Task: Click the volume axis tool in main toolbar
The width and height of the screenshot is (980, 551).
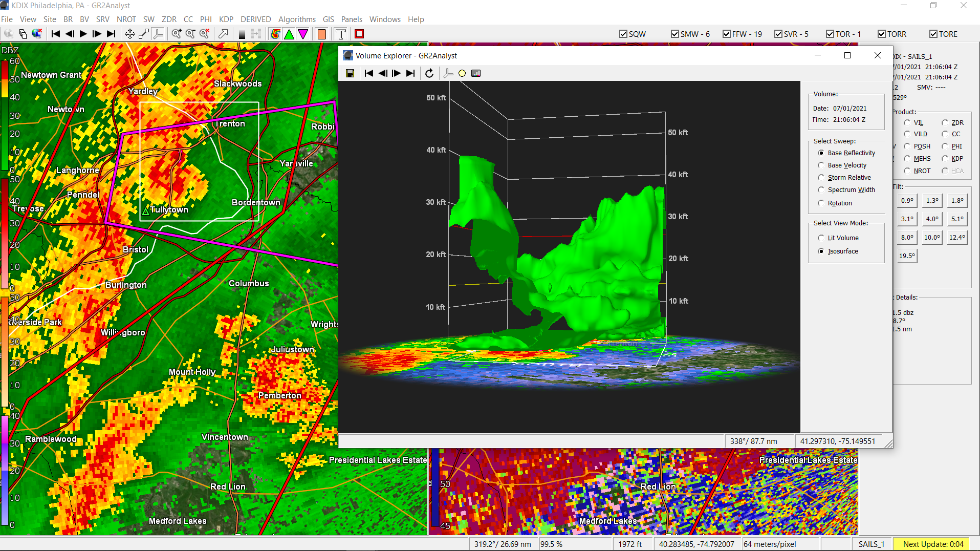Action: click(159, 34)
